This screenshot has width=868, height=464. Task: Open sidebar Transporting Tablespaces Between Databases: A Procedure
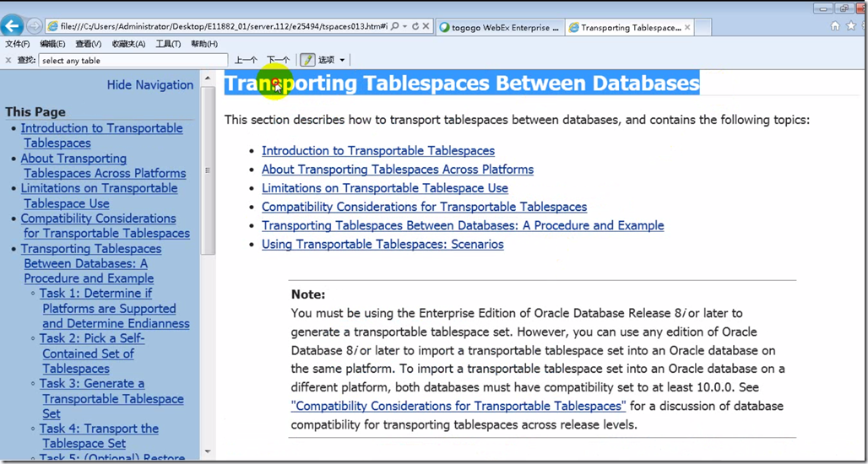click(x=91, y=264)
